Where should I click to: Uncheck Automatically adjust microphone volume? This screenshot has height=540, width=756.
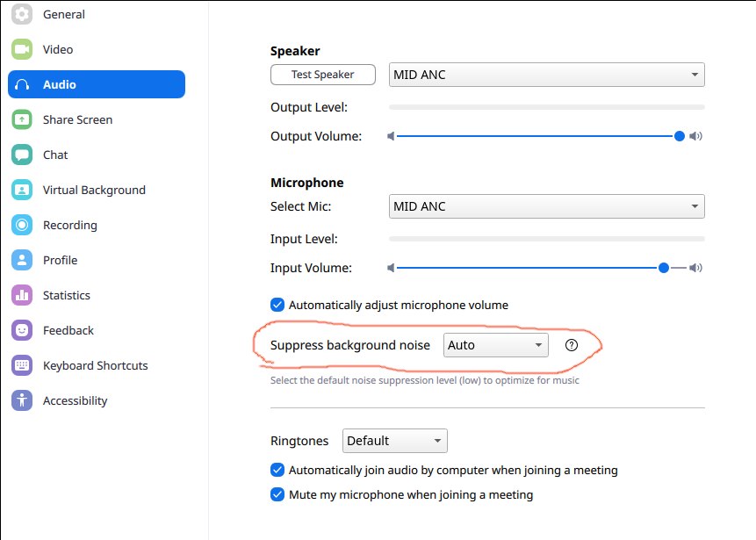pyautogui.click(x=277, y=305)
